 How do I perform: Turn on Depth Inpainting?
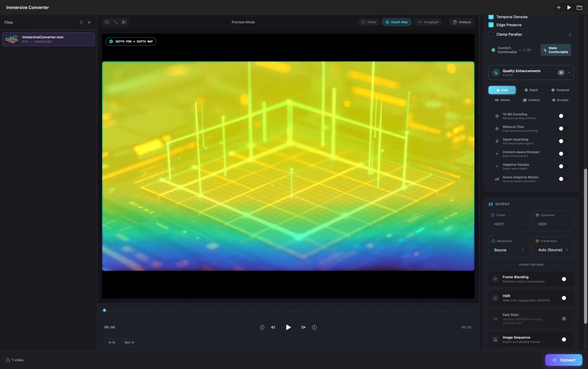[562, 141]
